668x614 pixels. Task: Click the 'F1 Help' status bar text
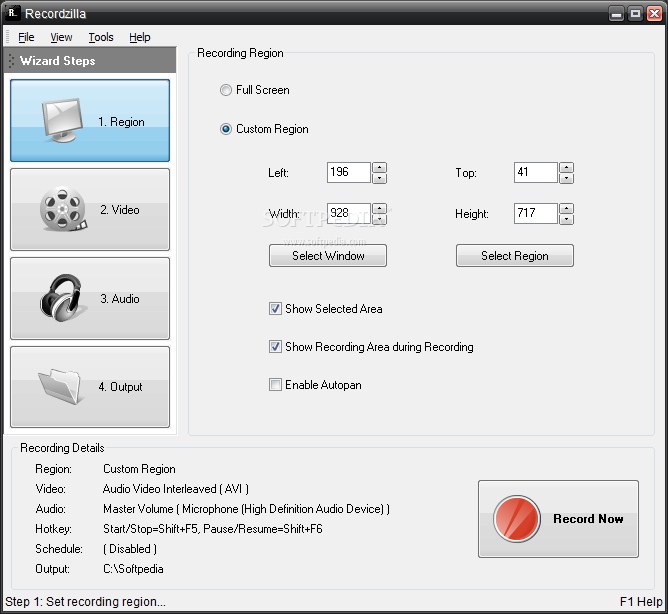point(641,602)
